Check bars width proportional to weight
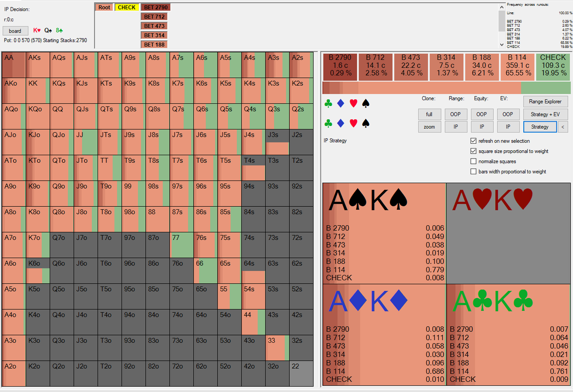Image resolution: width=573 pixels, height=392 pixels. [474, 171]
